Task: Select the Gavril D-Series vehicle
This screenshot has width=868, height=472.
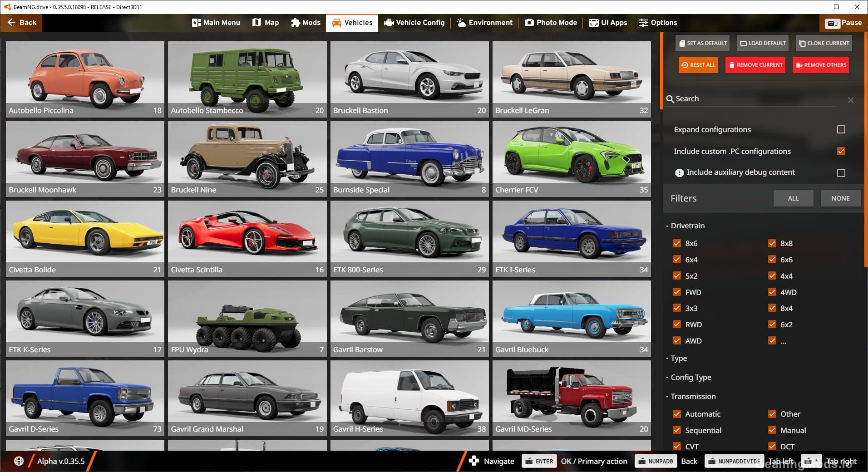Action: [x=85, y=398]
